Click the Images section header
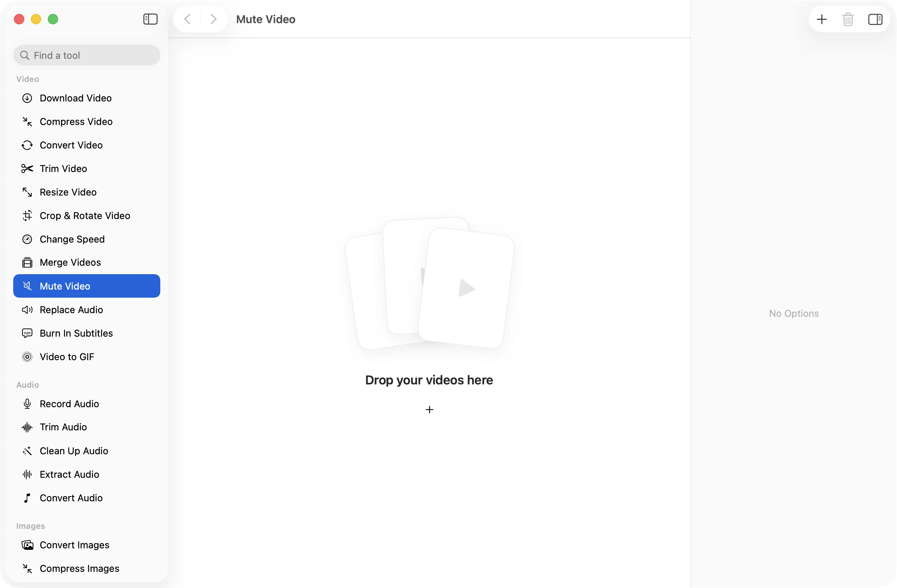897x588 pixels. click(x=31, y=526)
